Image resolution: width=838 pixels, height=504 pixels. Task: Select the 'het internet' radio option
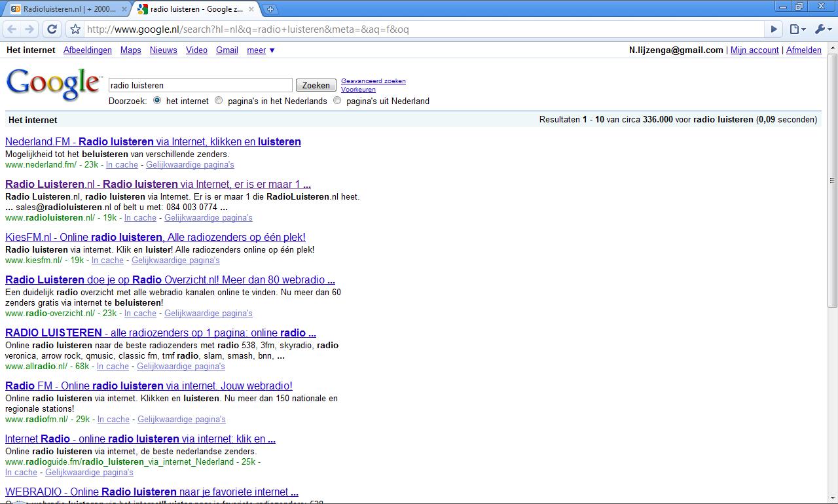[157, 101]
